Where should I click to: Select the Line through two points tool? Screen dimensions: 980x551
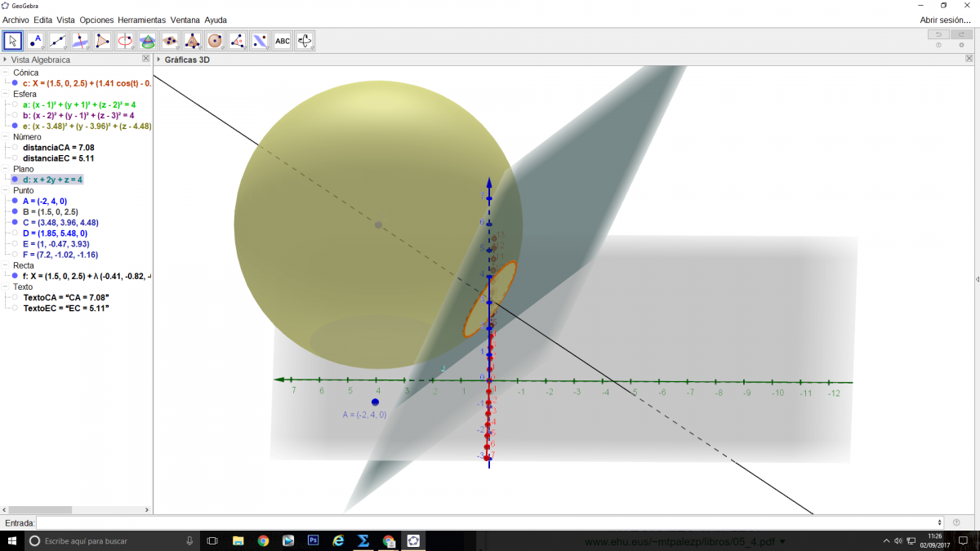click(x=58, y=41)
